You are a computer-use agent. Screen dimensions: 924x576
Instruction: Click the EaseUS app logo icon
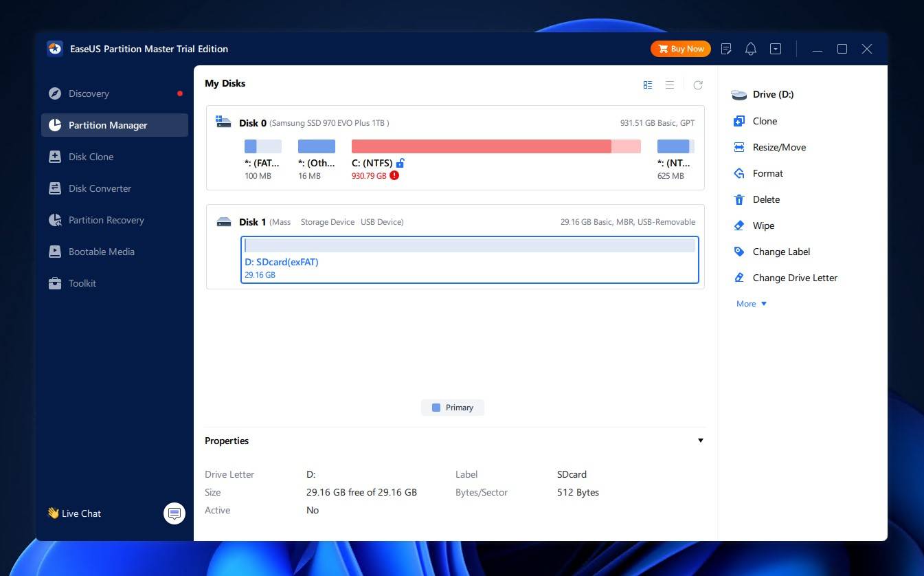pos(55,49)
